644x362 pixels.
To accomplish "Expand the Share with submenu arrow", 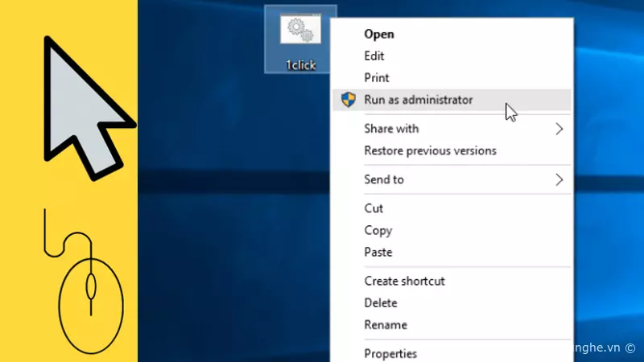I will point(559,129).
